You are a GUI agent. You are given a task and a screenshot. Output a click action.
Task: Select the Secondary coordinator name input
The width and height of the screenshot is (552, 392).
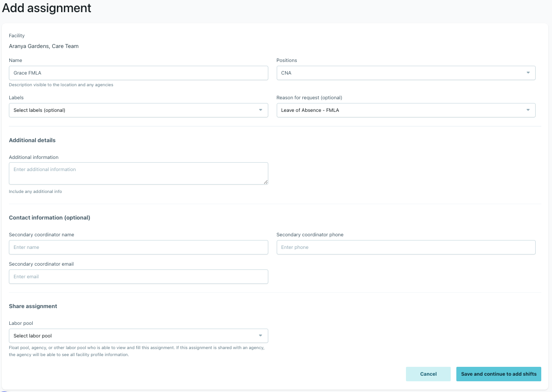pyautogui.click(x=139, y=247)
